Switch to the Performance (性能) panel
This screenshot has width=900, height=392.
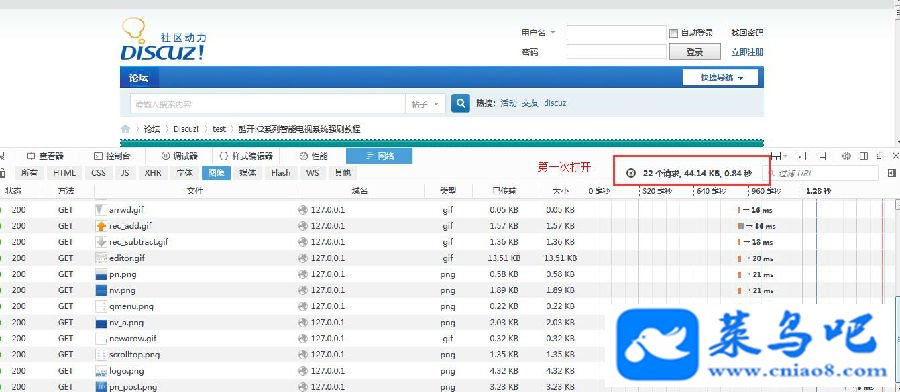[313, 156]
